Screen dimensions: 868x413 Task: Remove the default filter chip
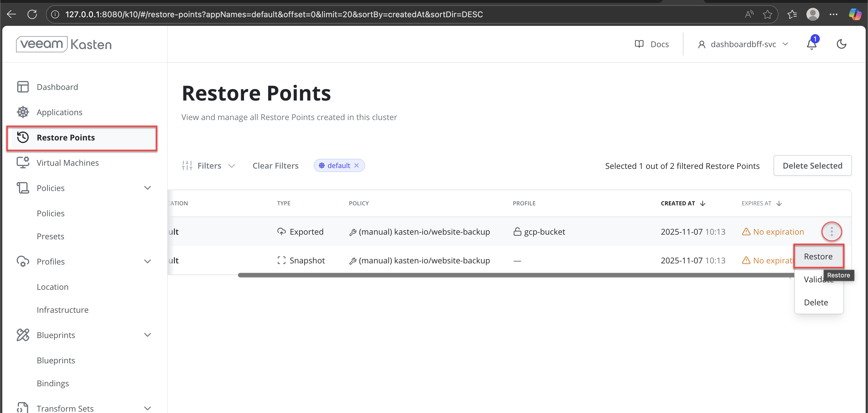[x=356, y=165]
